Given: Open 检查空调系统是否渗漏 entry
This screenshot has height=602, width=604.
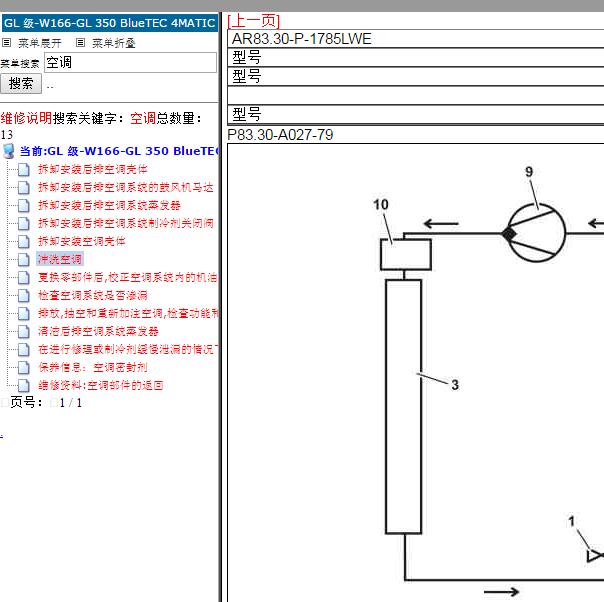Looking at the screenshot, I should (92, 295).
